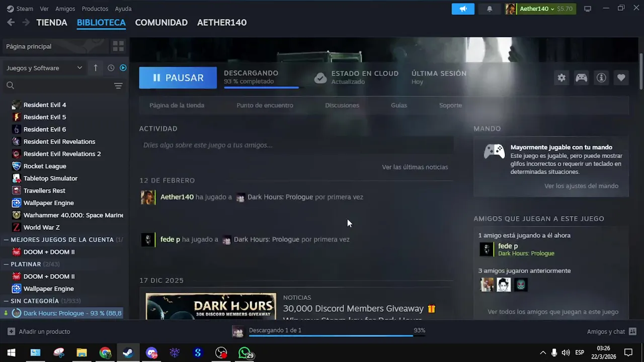644x362 pixels.
Task: Toggle the recent activity clock filter
Action: 111,68
